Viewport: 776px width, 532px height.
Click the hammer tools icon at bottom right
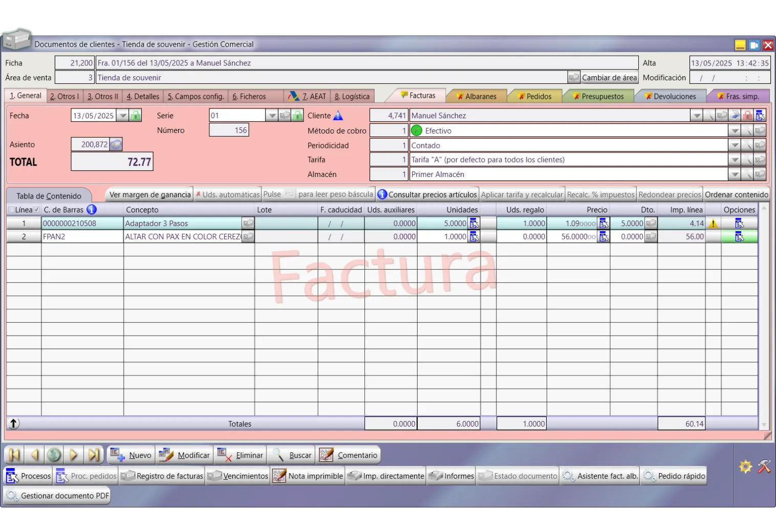764,467
